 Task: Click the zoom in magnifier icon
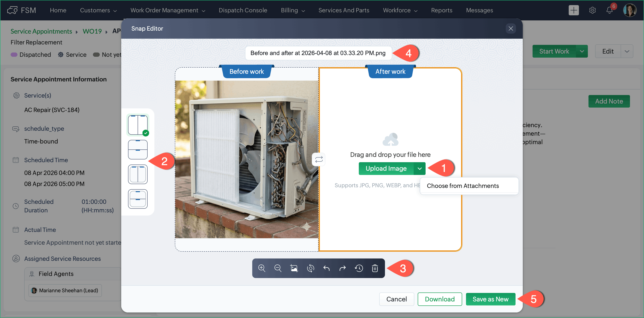(x=262, y=268)
